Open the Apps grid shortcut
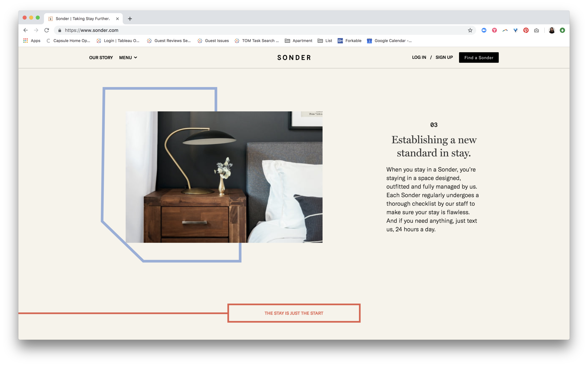The image size is (588, 366). tap(32, 41)
